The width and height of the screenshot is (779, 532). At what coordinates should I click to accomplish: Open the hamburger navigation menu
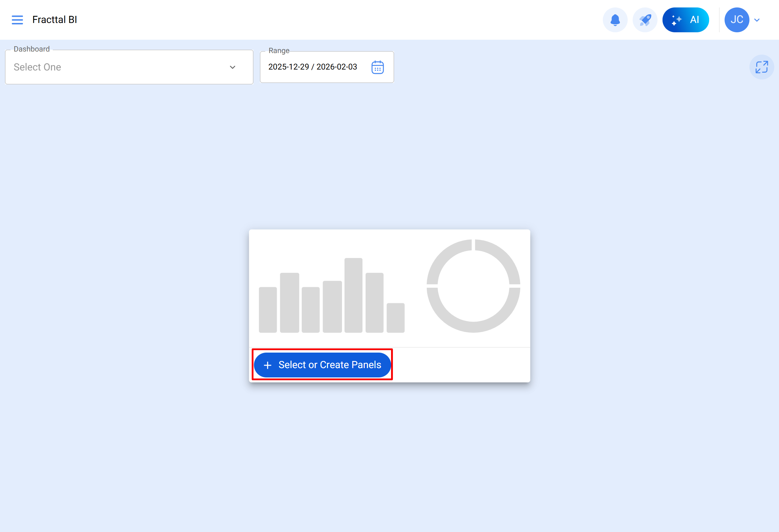tap(17, 20)
